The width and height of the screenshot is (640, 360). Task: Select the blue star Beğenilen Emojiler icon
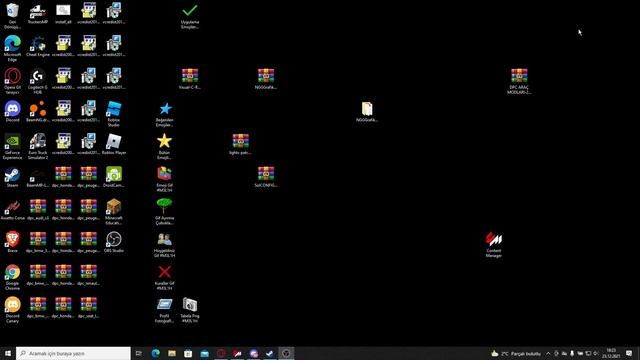[164, 113]
